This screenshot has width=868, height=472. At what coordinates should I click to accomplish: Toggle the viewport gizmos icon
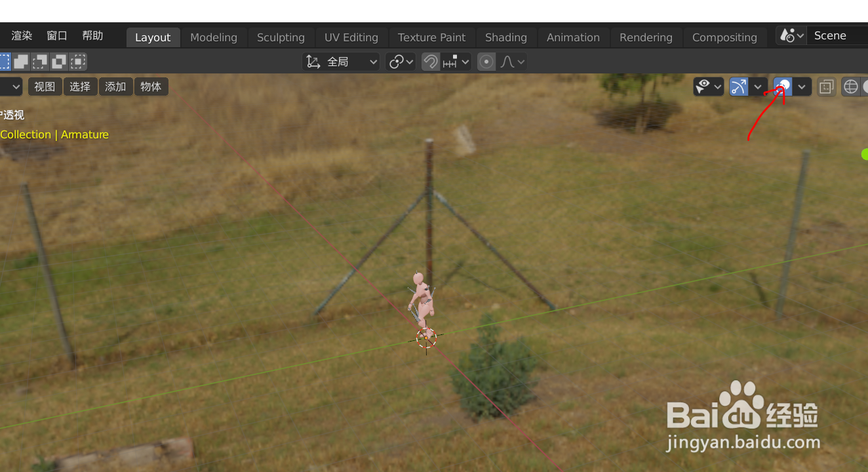[739, 87]
